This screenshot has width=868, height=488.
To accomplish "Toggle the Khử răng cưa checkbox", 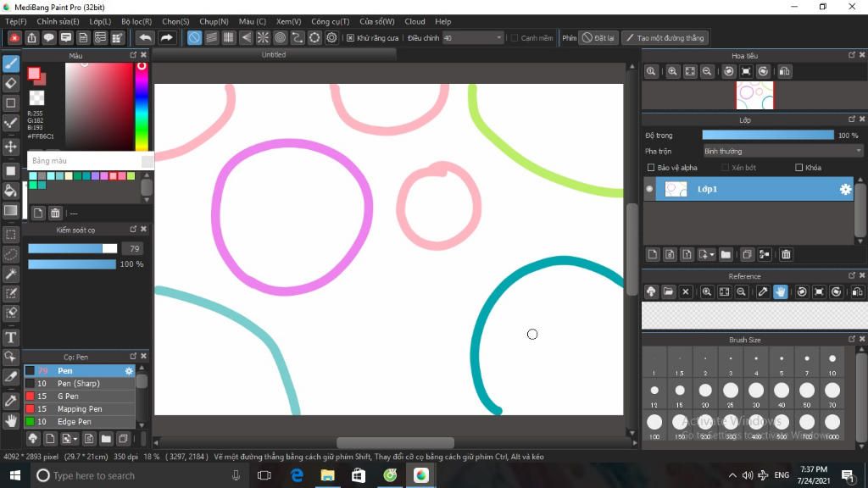I will pos(350,37).
